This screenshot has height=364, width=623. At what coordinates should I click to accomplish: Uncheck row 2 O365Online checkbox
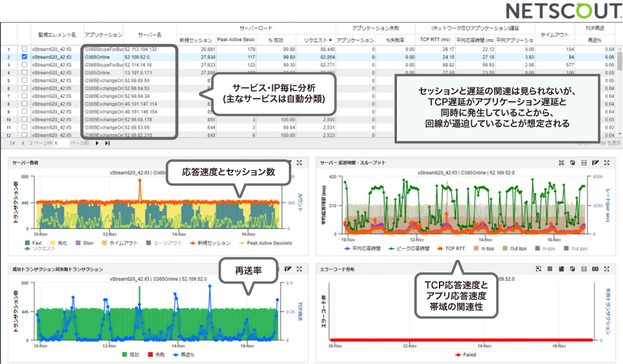point(24,57)
